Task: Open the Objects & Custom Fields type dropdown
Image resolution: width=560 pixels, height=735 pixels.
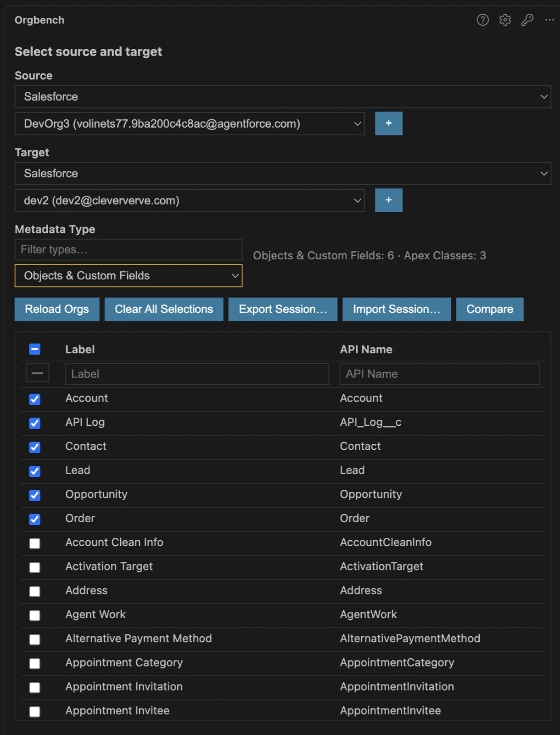Action: [x=129, y=276]
